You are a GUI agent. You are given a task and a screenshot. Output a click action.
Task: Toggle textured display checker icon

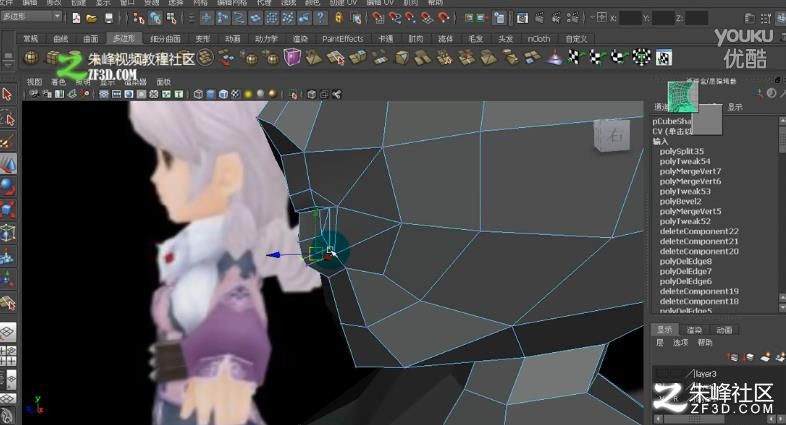pyautogui.click(x=236, y=94)
